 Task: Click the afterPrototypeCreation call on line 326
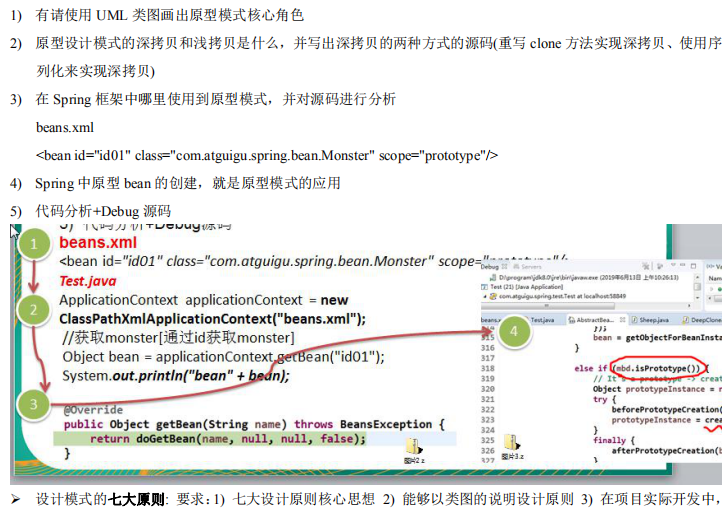666,450
